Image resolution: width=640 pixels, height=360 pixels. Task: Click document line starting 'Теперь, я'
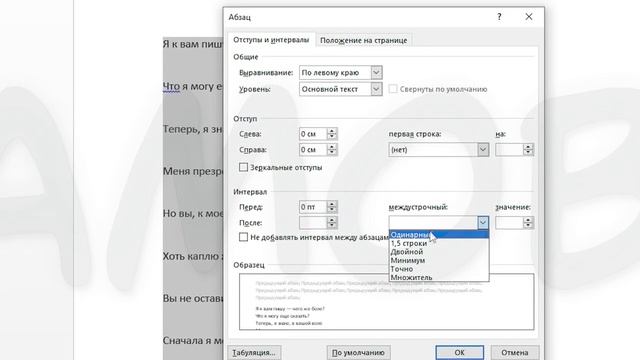193,129
